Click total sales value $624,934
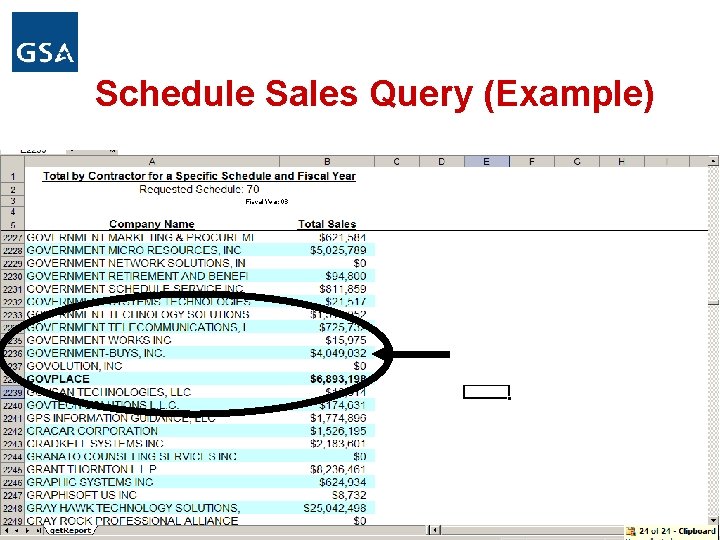The width and height of the screenshot is (720, 540). pos(343,482)
